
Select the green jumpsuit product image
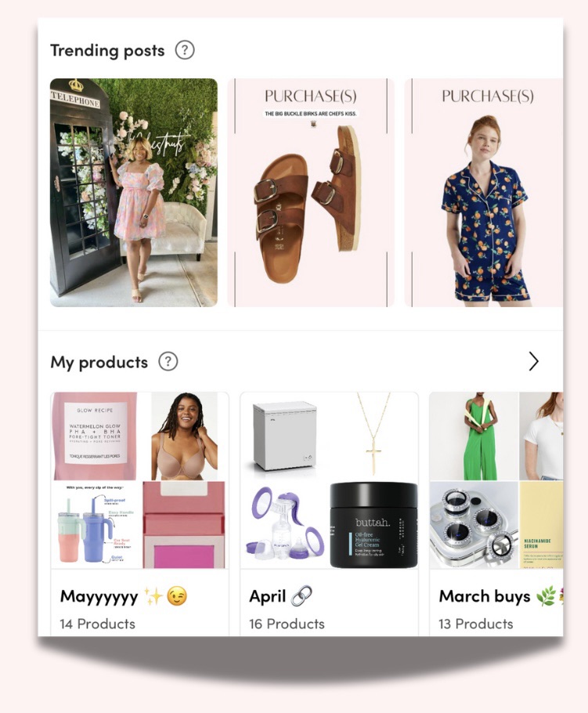tap(474, 436)
